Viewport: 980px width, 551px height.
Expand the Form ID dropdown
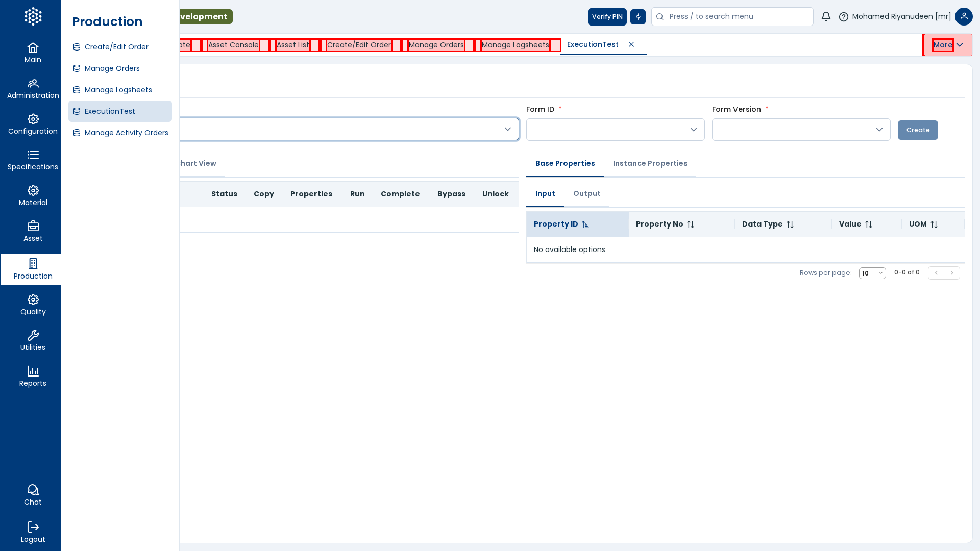[615, 130]
